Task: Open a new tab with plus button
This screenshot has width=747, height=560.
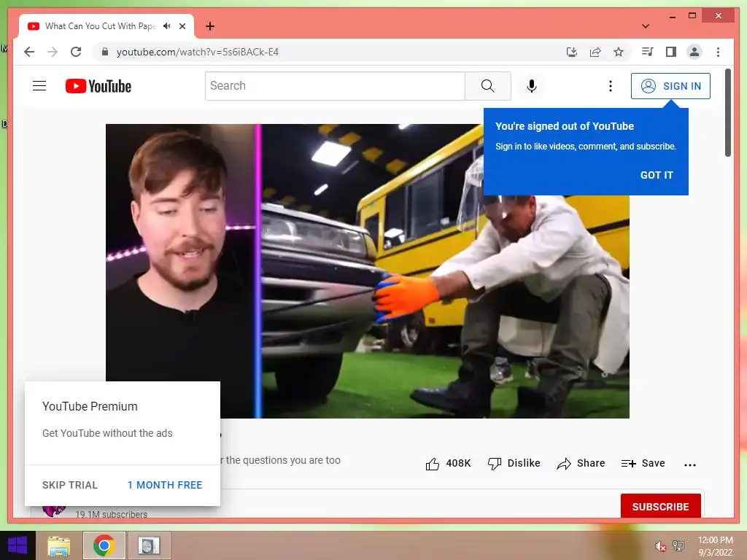Action: (210, 26)
